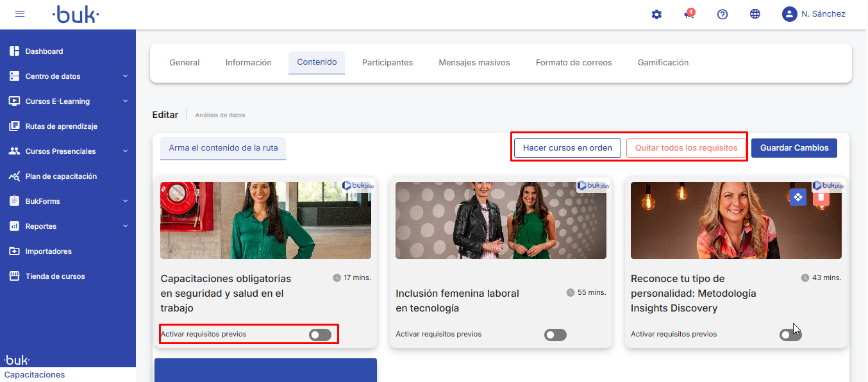Click the help question mark icon

pos(722,14)
